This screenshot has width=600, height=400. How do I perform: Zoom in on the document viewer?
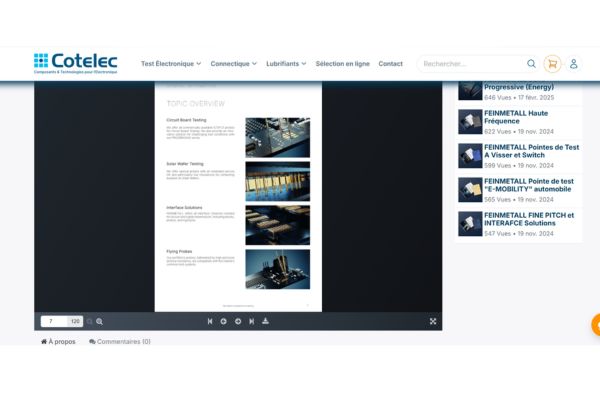pyautogui.click(x=99, y=322)
